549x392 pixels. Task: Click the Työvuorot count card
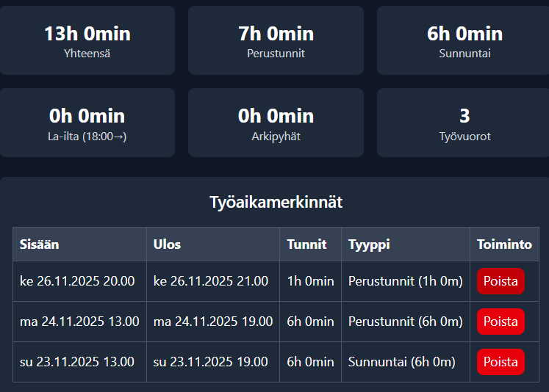tap(464, 123)
